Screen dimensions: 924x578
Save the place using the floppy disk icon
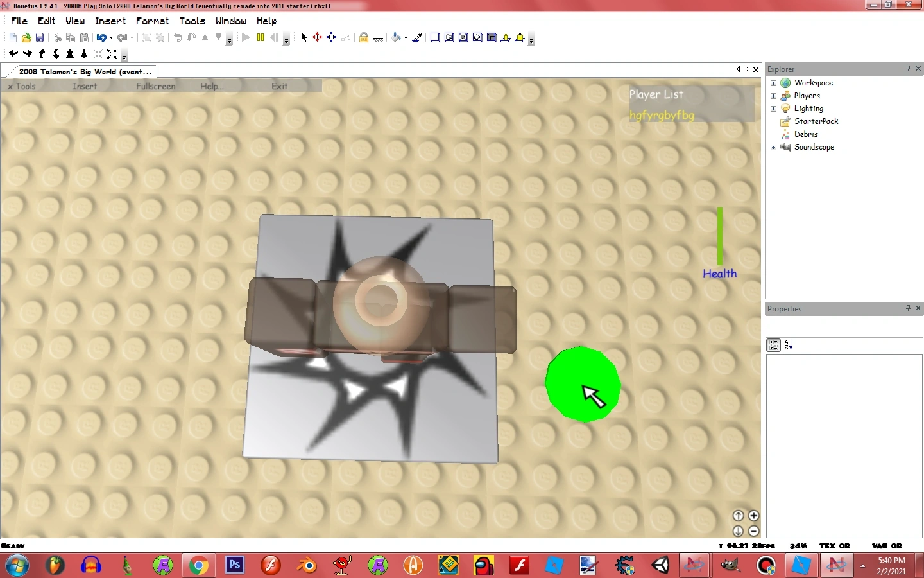40,38
